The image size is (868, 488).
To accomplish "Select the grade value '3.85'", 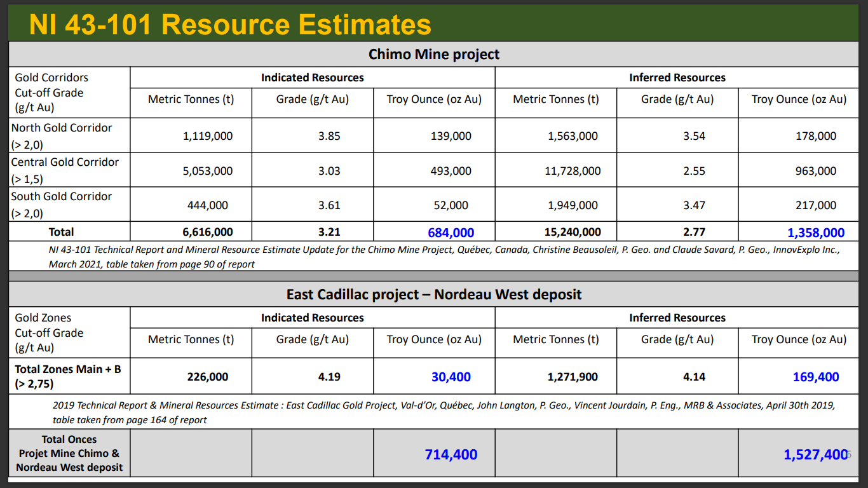I will click(x=329, y=136).
